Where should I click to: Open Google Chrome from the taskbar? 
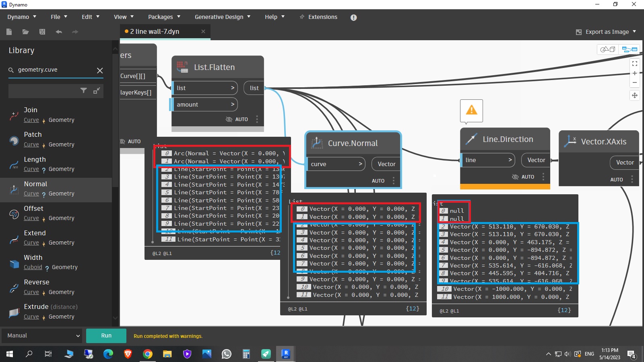coord(148,354)
